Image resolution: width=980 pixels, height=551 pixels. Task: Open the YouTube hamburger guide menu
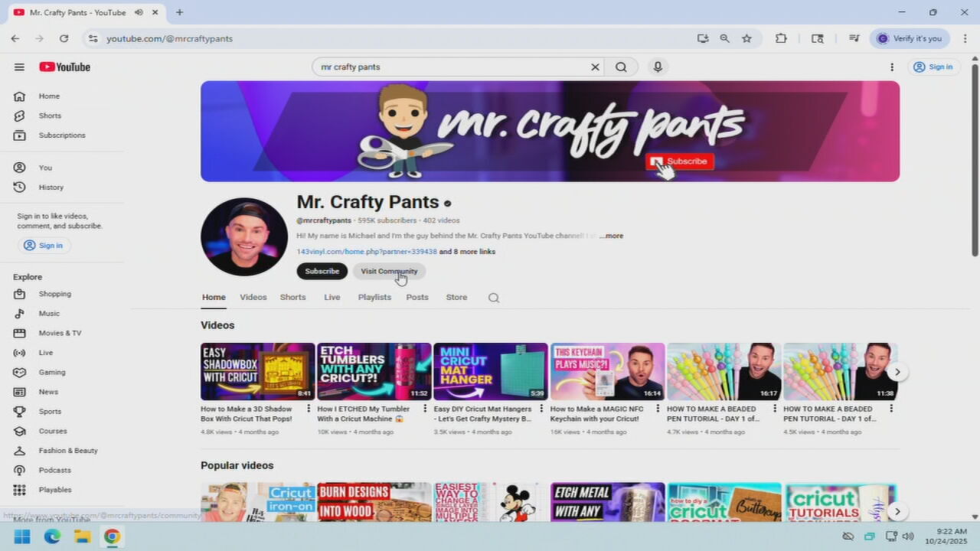(x=19, y=67)
